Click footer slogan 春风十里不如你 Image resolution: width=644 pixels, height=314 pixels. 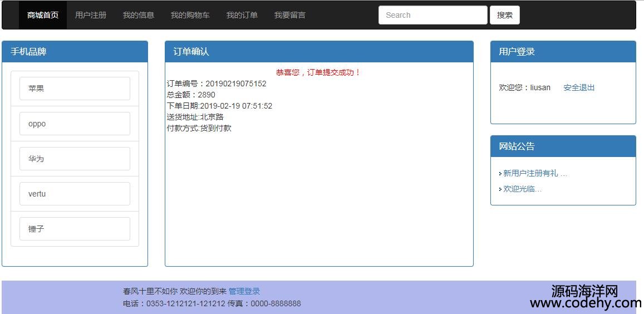[x=150, y=291]
